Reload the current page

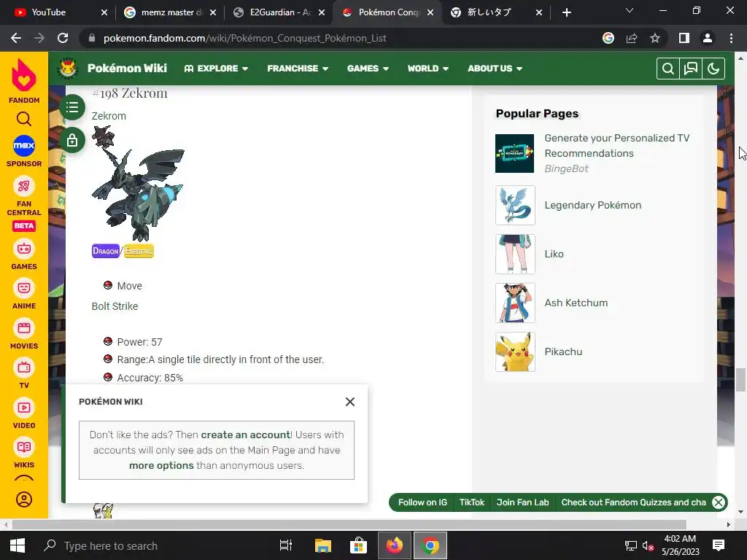[x=63, y=38]
